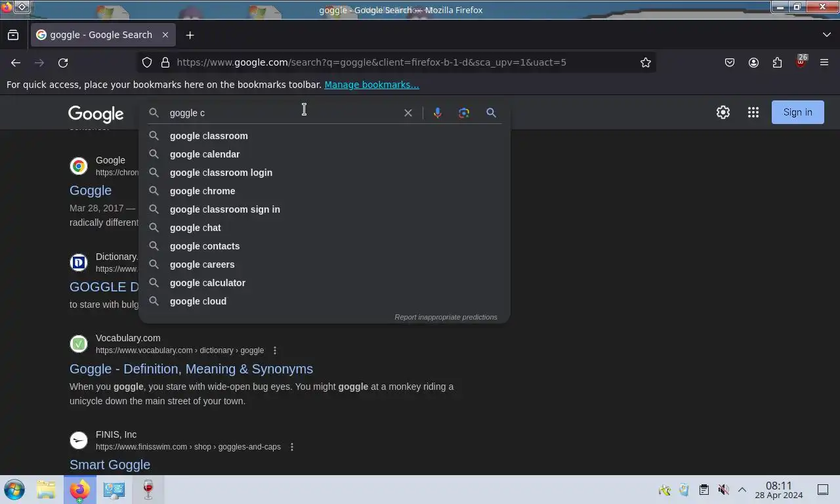Open the Firefox account icon
840x504 pixels.
tap(753, 62)
